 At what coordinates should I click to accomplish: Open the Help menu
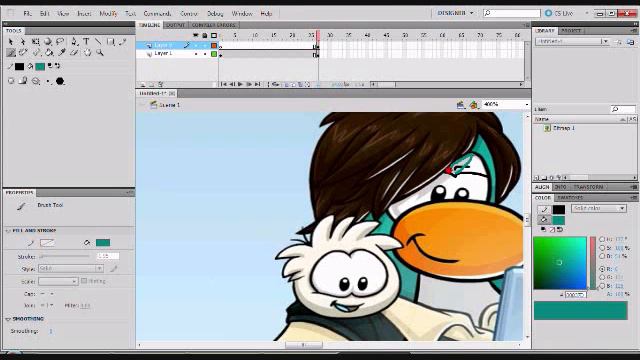tap(266, 13)
